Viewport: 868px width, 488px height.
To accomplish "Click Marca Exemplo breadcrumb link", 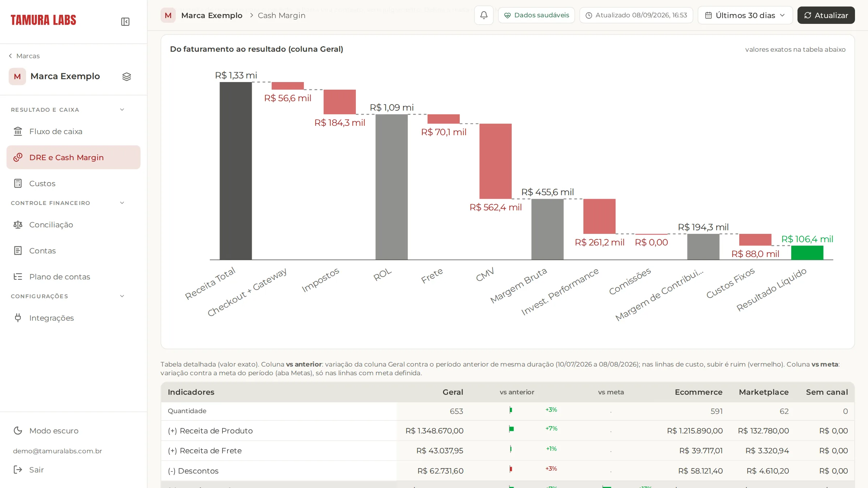I will pos(212,15).
